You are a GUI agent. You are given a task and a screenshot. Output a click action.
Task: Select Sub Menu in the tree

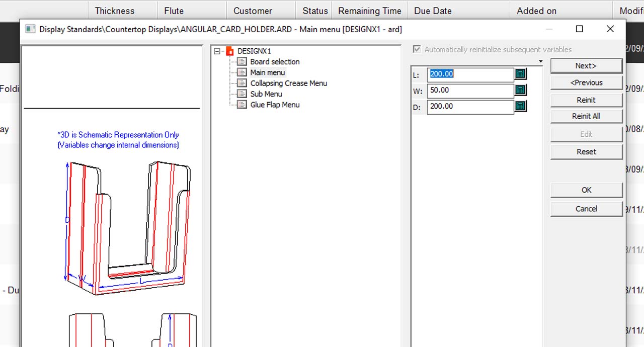[266, 94]
